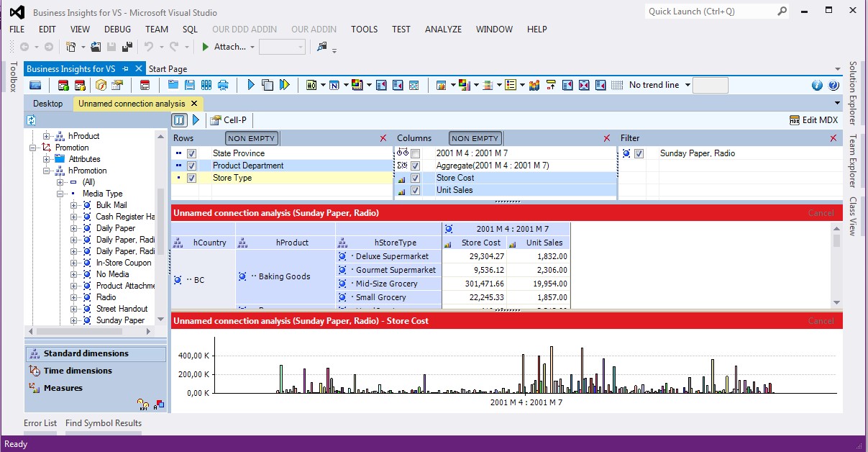Viewport: 868px width, 452px height.
Task: Click the blue question mark help icon
Action: coord(833,85)
